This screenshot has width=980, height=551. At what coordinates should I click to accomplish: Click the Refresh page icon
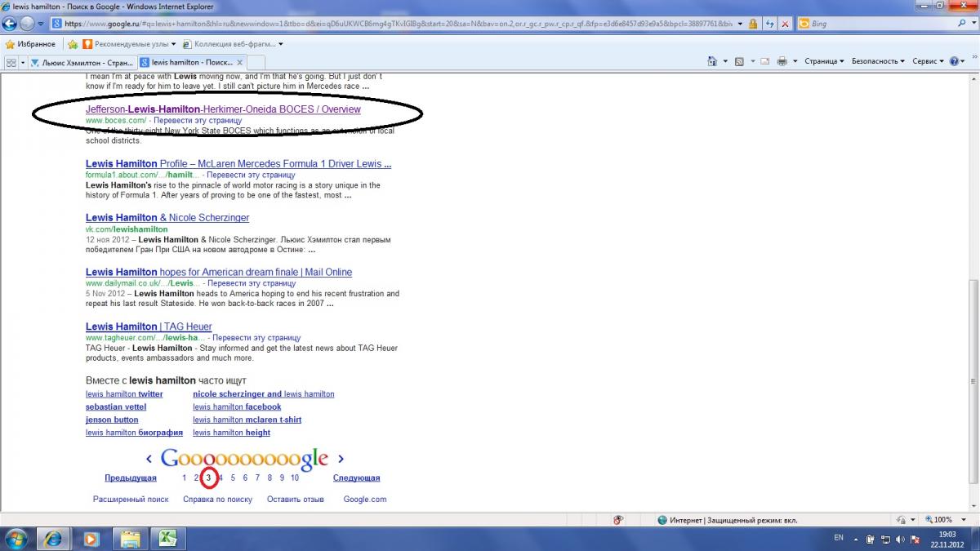pyautogui.click(x=770, y=24)
